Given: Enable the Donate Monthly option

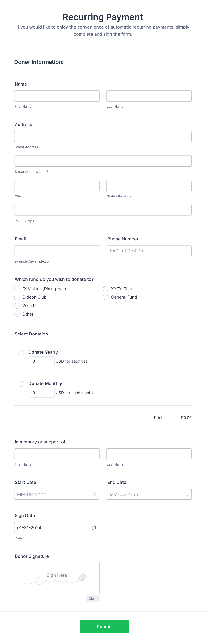Looking at the screenshot, I should point(21,384).
